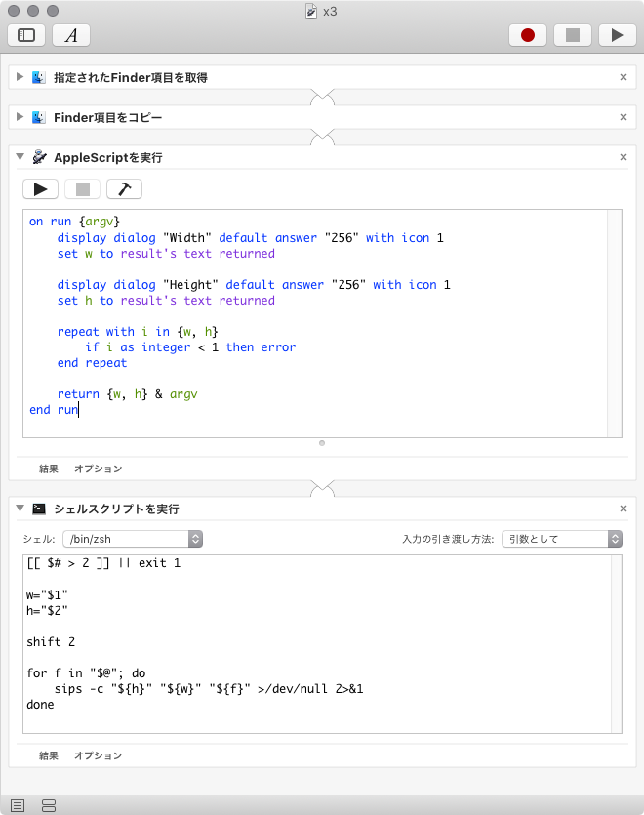This screenshot has width=644, height=815.
Task: Click the shell script editor vertical scrollbar
Action: (617, 644)
